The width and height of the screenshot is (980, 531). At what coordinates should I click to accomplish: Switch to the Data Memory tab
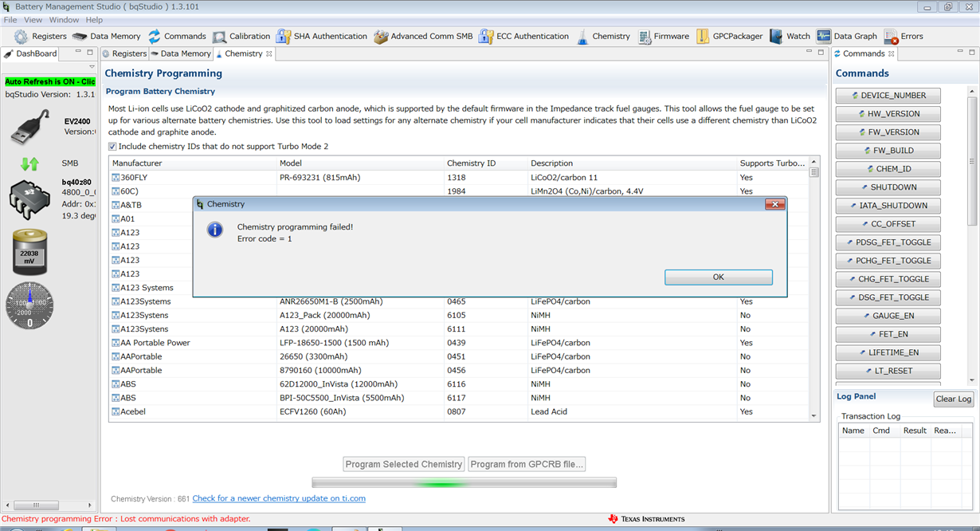(x=181, y=53)
